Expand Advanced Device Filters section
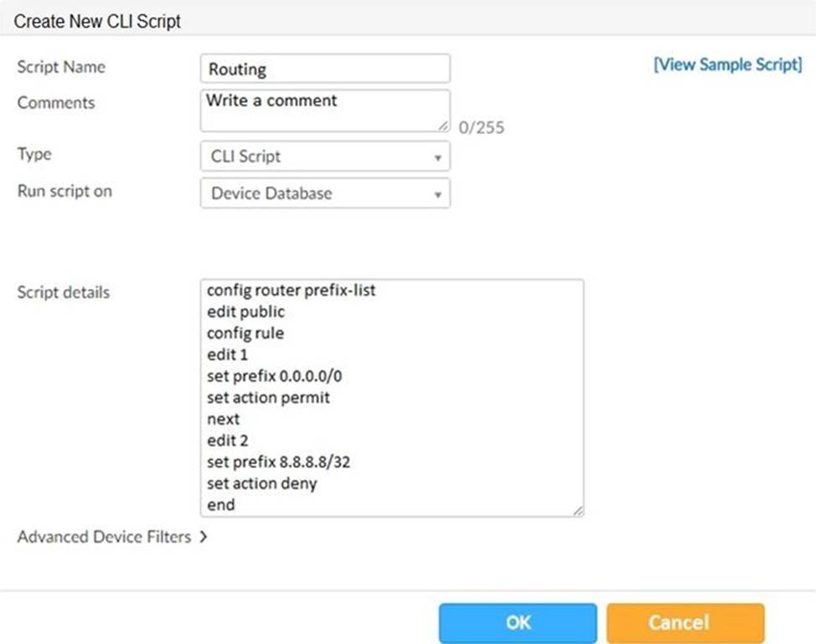The width and height of the screenshot is (816, 644). (112, 537)
